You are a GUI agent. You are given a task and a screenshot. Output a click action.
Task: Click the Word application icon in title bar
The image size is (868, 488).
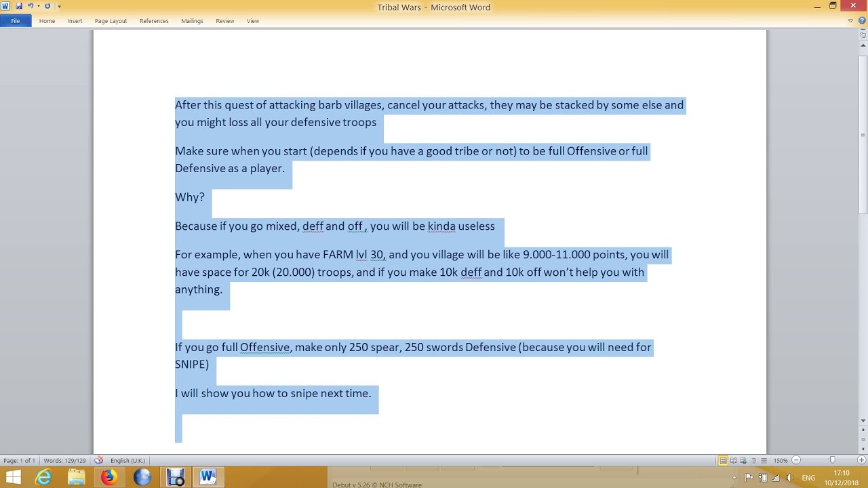tap(5, 6)
